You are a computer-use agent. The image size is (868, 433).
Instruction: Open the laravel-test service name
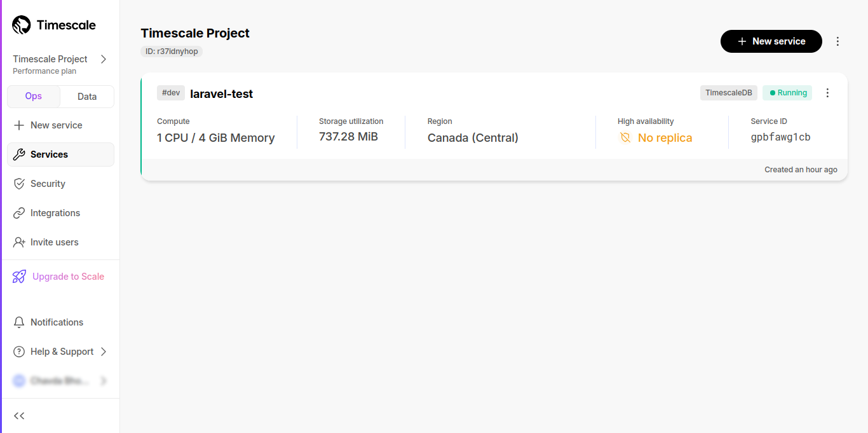[x=222, y=94]
